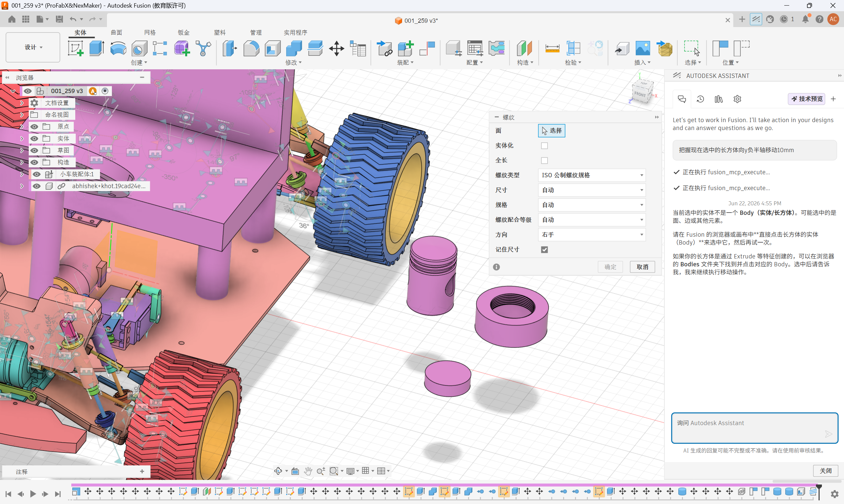Viewport: 844px width, 504px height.
Task: Toggle visibility of 构造 folder
Action: point(34,162)
